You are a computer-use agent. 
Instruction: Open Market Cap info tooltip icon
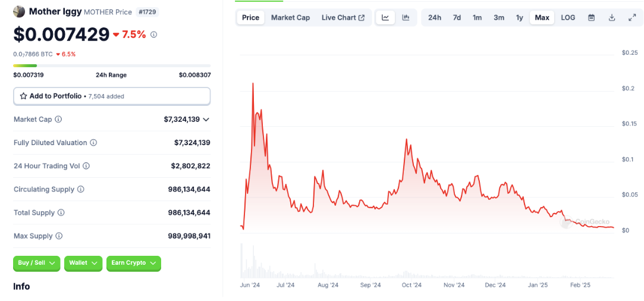pos(58,120)
